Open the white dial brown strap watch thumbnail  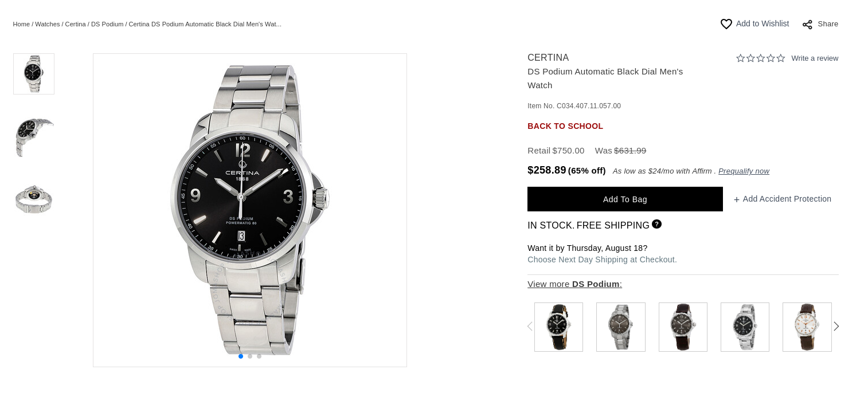807,327
